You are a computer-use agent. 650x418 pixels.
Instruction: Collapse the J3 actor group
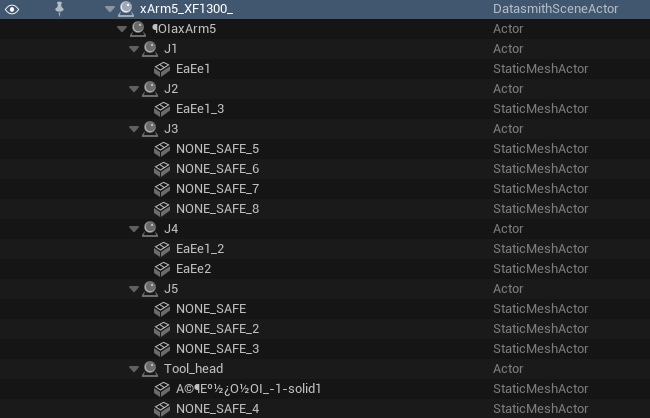(135, 129)
